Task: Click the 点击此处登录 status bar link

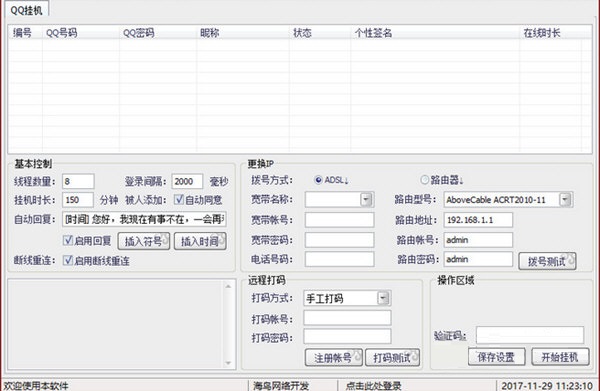Action: [x=373, y=386]
